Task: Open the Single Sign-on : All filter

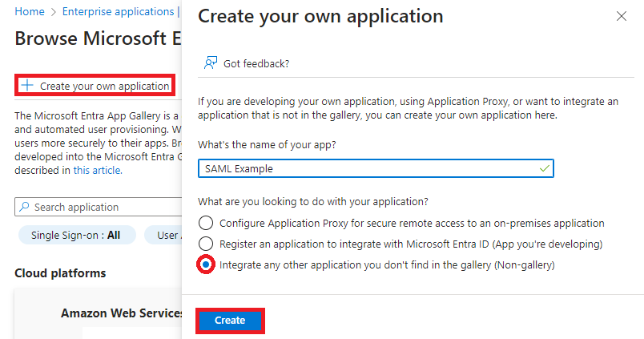Action: pos(77,235)
